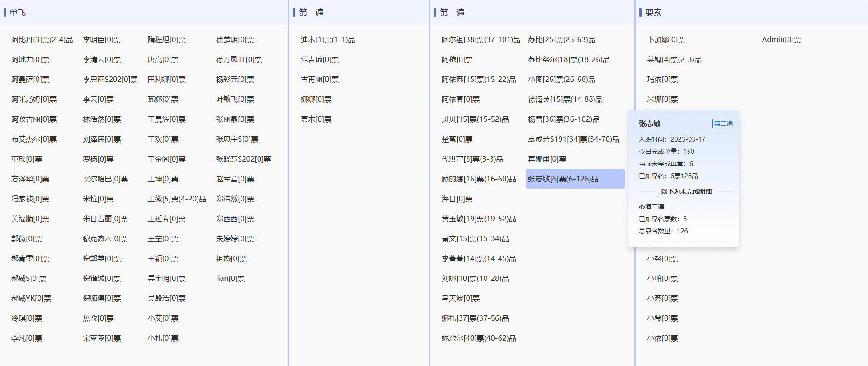Click 贝贝[15]票(15-52)品
The image size is (868, 366).
(x=475, y=119)
